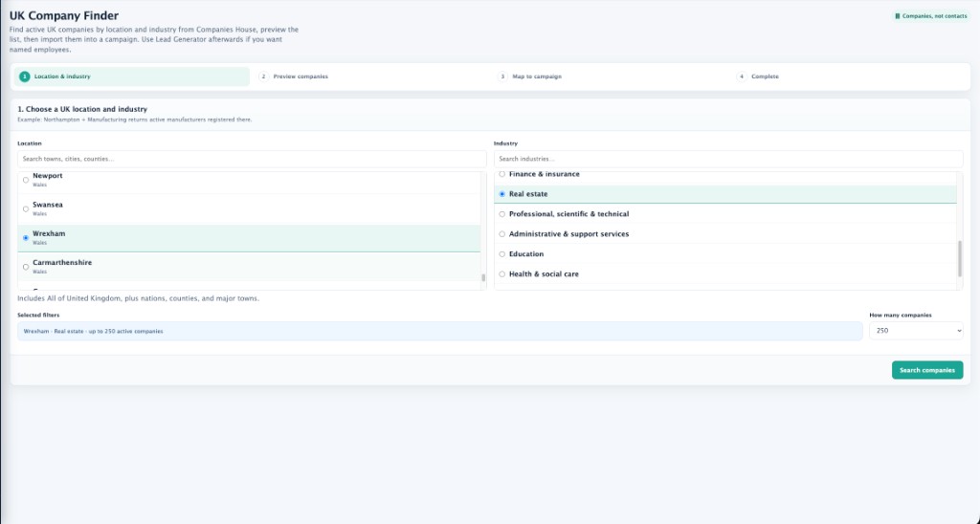Click the UK Company Finder heading
Image resolution: width=980 pixels, height=524 pixels.
(x=64, y=15)
